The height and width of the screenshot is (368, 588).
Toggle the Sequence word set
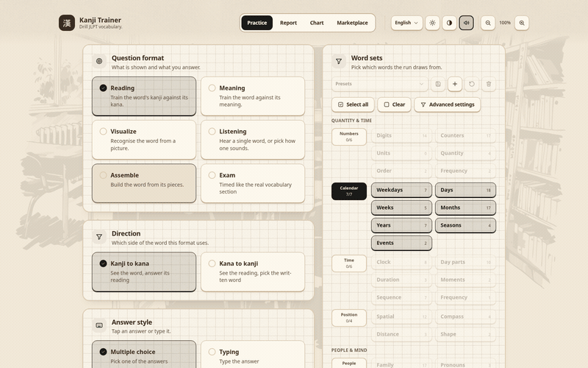(x=401, y=297)
